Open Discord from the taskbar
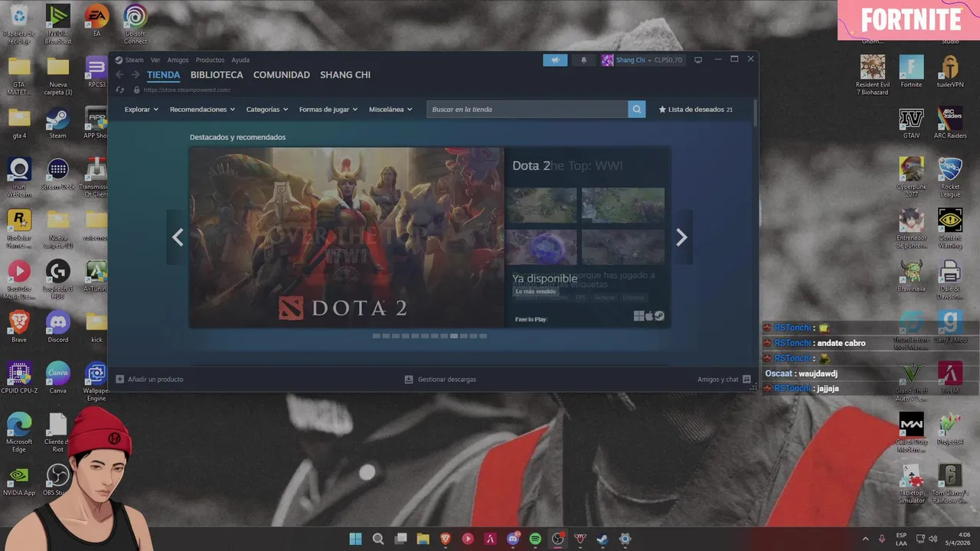 coord(513,539)
